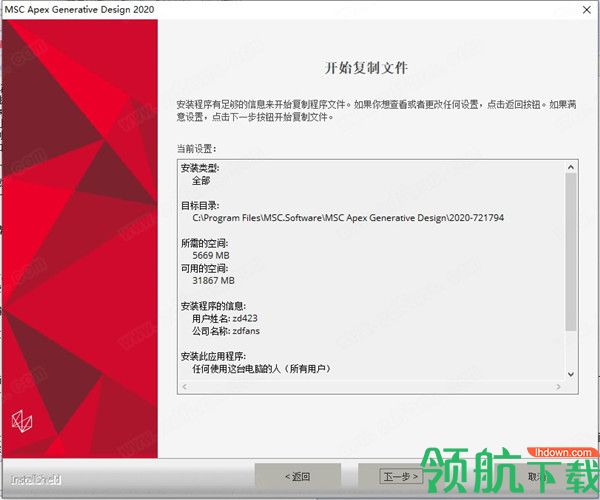This screenshot has width=600, height=500.
Task: Click the settings box scroll down arrow
Action: click(571, 374)
